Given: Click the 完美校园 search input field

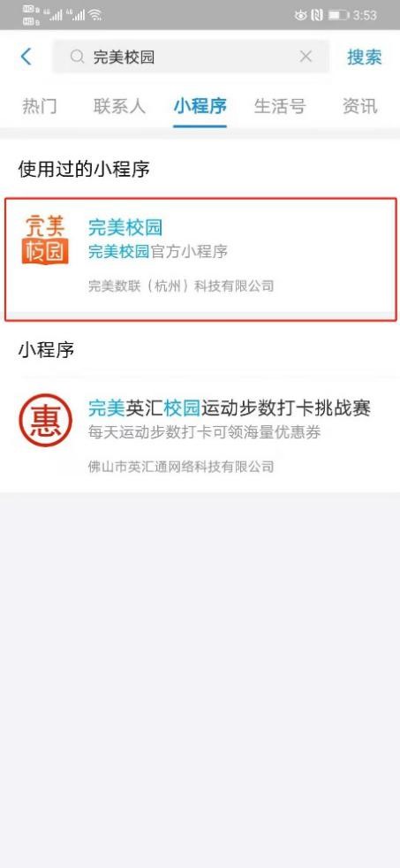Looking at the screenshot, I should click(x=191, y=57).
